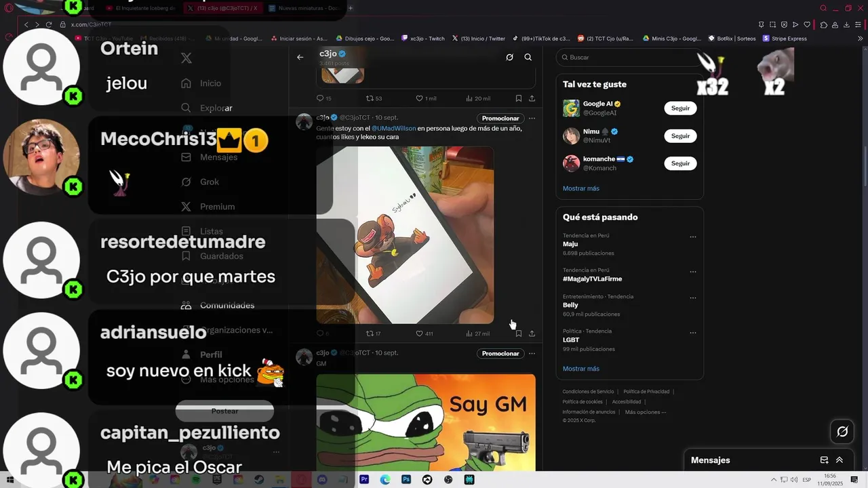868x488 pixels.
Task: Open Premiere Pro from the taskbar
Action: tap(364, 479)
